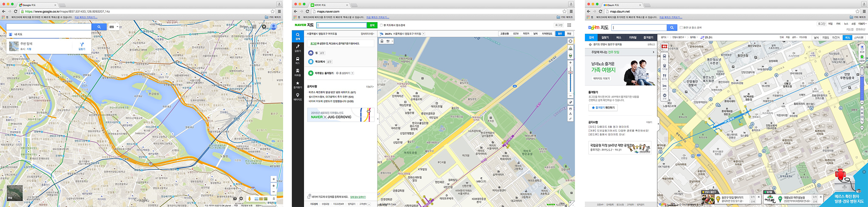Switch to 위성 satellite view in Naver

click(x=569, y=34)
